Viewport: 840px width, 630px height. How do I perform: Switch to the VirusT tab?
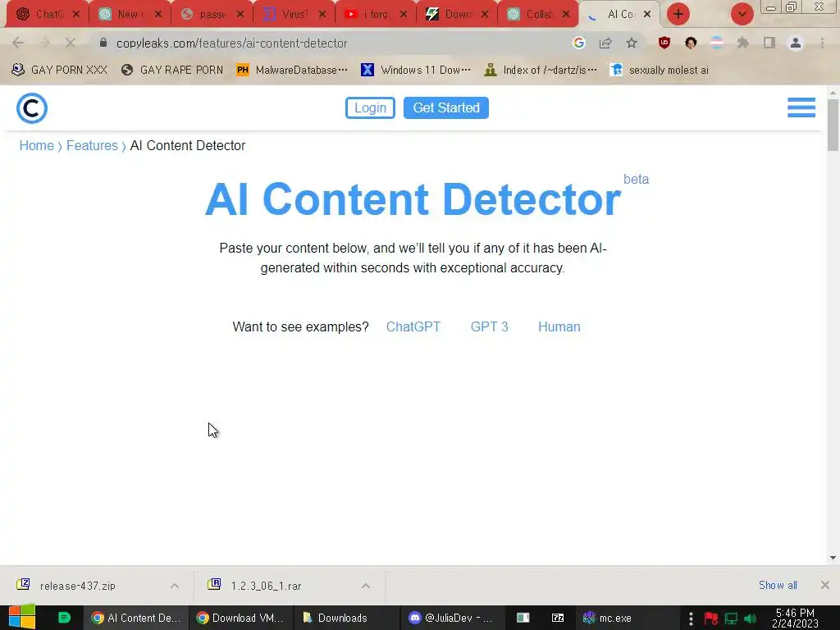coord(286,14)
